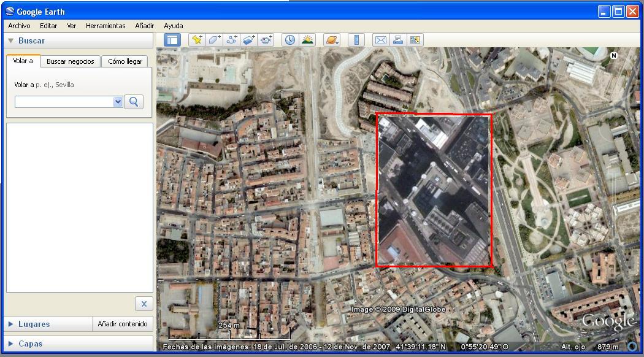
Task: Click the Añadir contenido button
Action: (x=123, y=324)
